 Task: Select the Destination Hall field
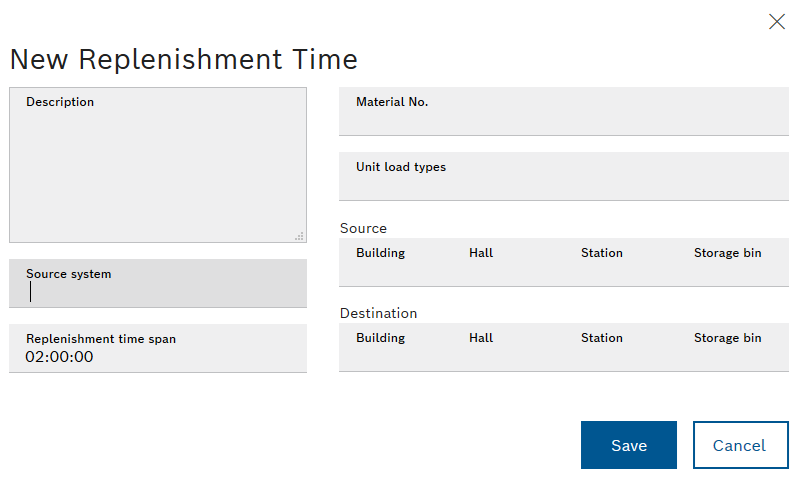[508, 347]
